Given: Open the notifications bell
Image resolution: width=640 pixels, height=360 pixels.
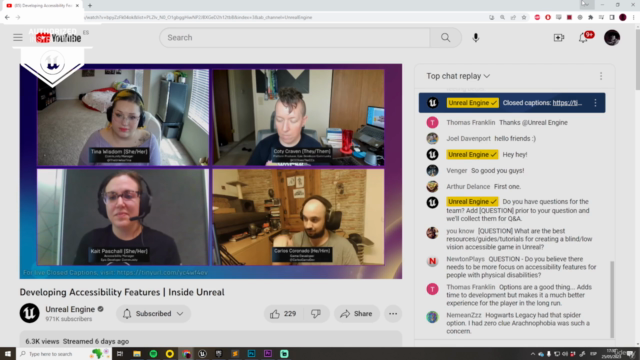Looking at the screenshot, I should [x=584, y=38].
